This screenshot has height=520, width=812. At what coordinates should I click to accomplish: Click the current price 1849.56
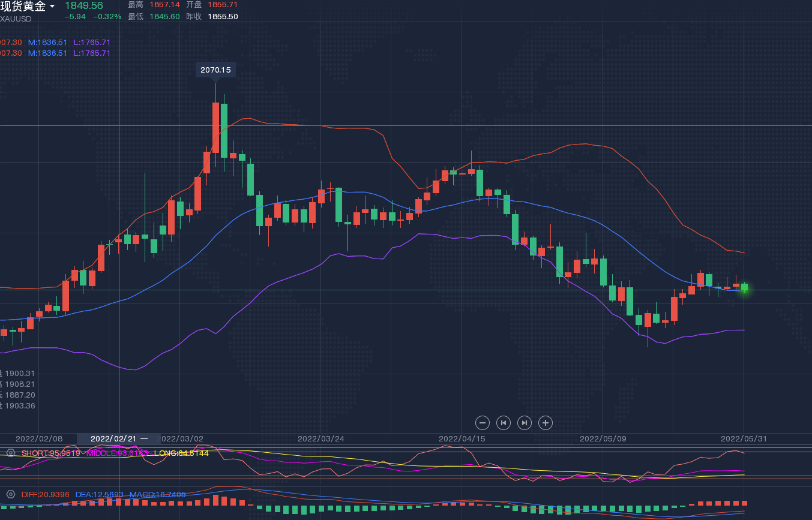pyautogui.click(x=84, y=6)
